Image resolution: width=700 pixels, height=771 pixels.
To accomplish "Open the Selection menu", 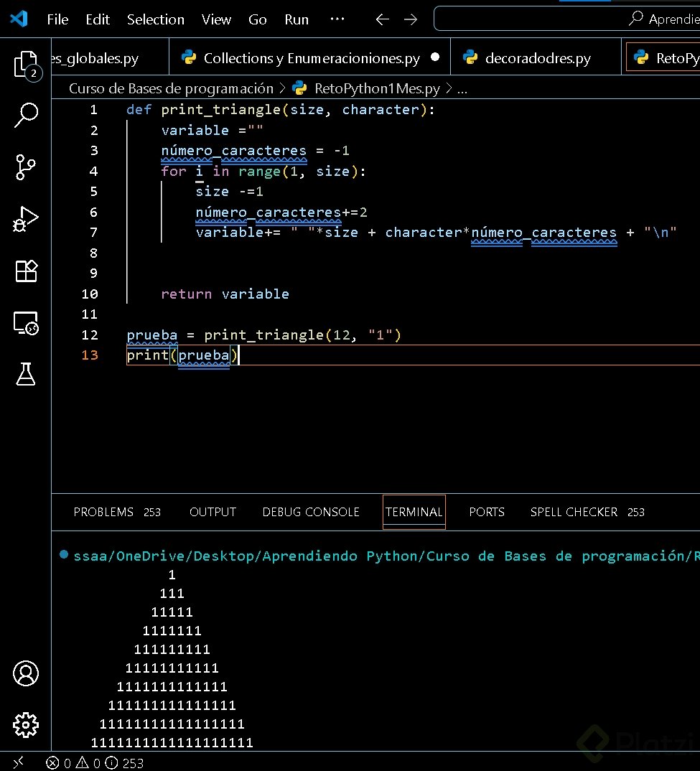I will click(x=156, y=19).
